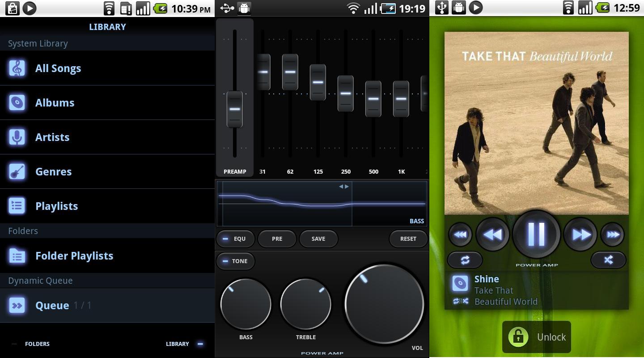Open the All Songs list
The height and width of the screenshot is (358, 644).
point(107,68)
